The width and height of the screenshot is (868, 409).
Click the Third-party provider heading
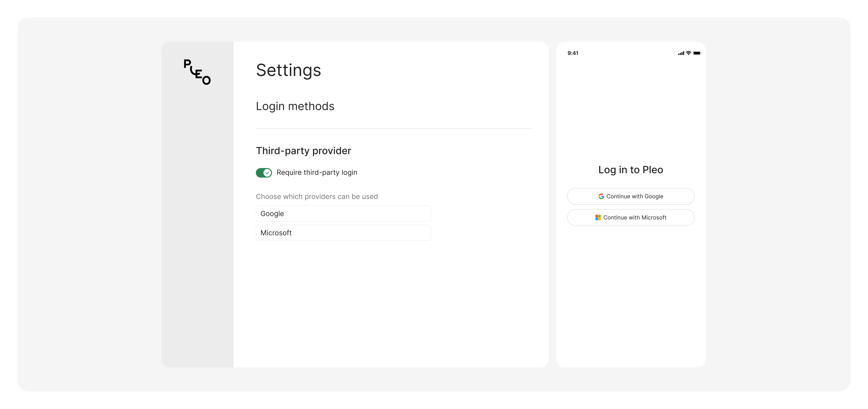[x=303, y=150]
